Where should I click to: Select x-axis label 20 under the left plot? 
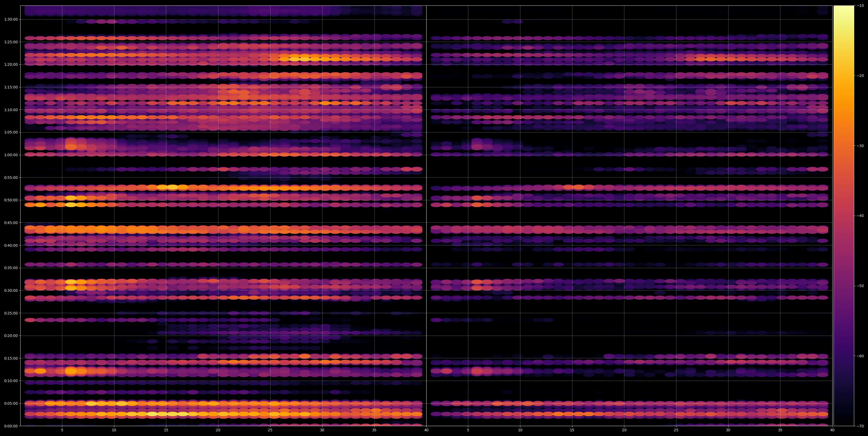(218, 430)
